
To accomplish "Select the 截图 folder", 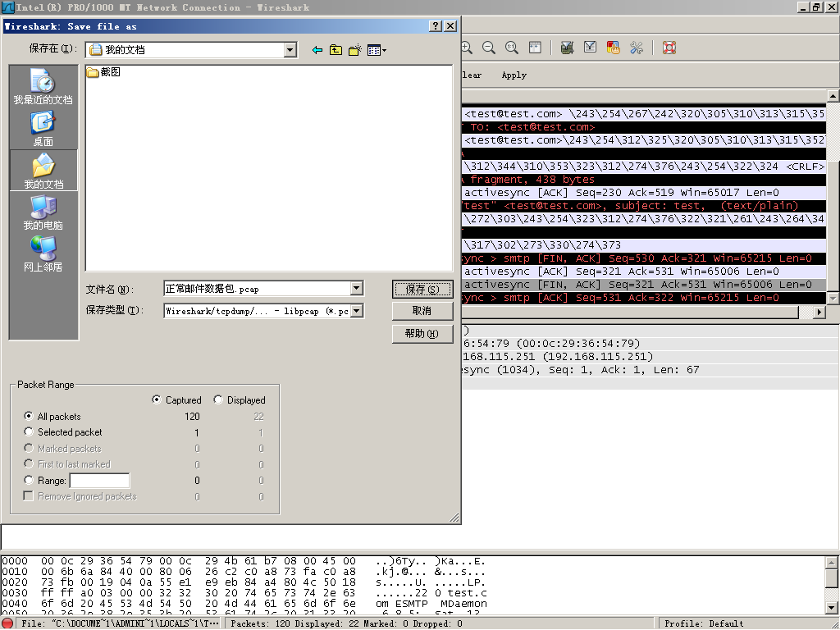I will (x=103, y=72).
